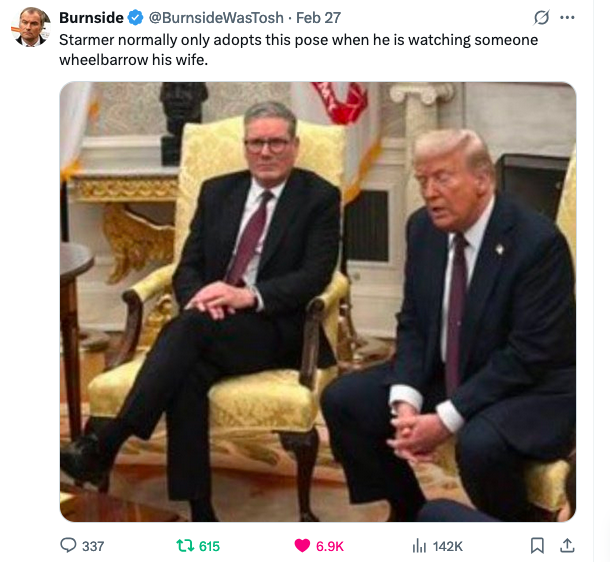Click the green repost arrows icon

coord(185,546)
